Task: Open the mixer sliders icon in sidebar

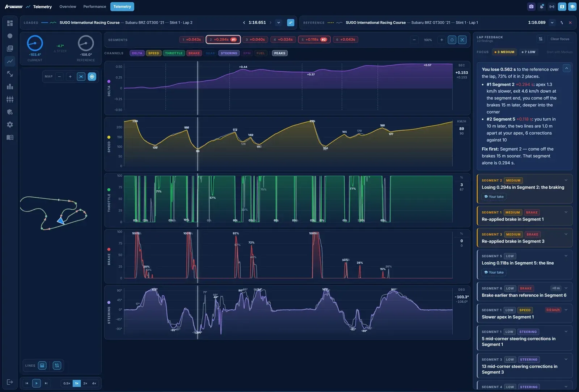Action: 10,99
